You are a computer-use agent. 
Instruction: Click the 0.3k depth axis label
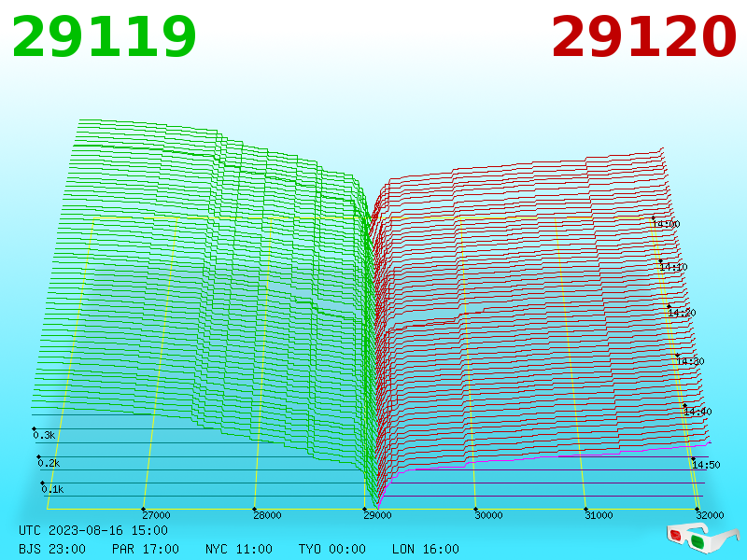[x=44, y=435]
